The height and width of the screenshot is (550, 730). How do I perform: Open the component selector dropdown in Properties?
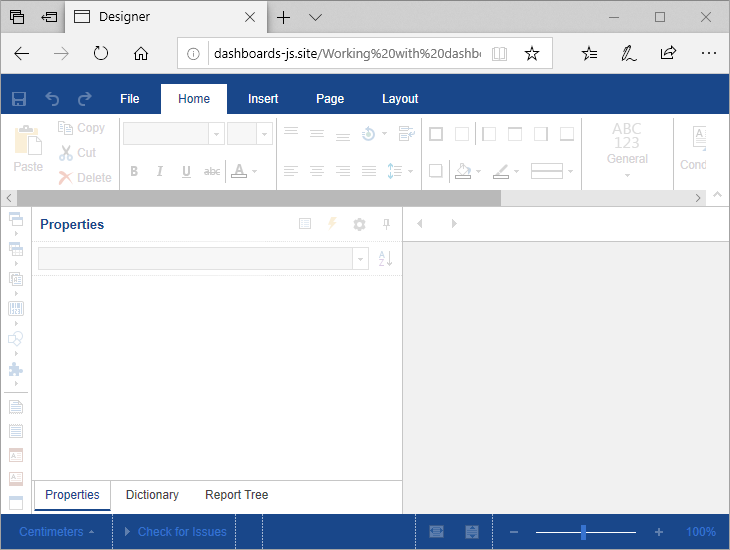tap(360, 259)
